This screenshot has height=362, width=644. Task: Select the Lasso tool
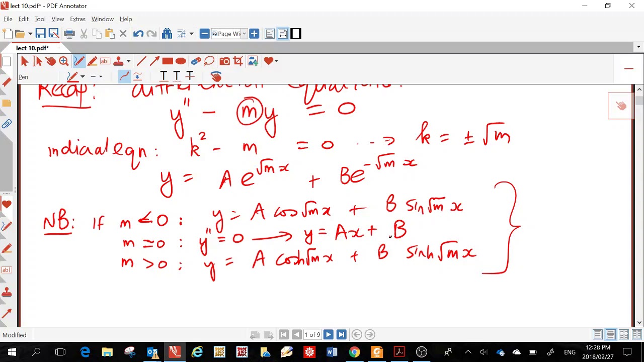coord(209,61)
